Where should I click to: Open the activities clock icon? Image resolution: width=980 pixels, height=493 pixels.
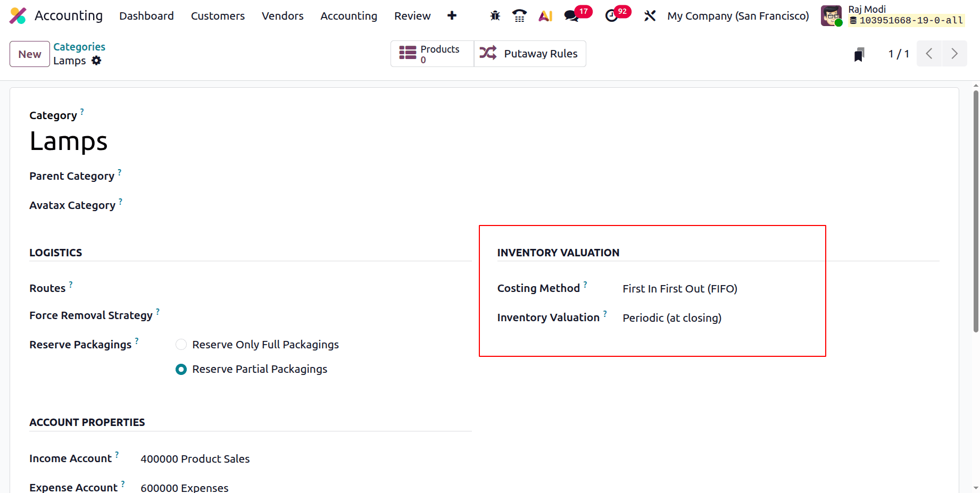click(x=611, y=15)
